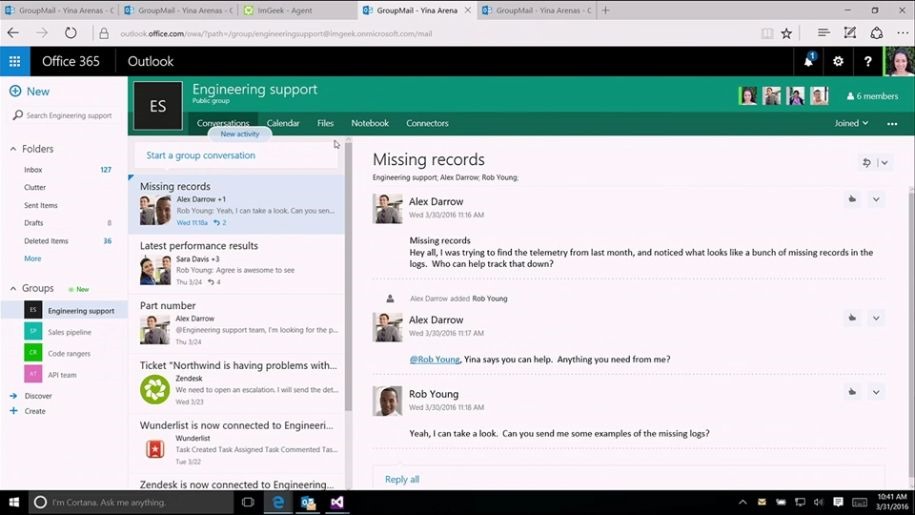Like Rob Young's reply message
The image size is (915, 515).
852,392
